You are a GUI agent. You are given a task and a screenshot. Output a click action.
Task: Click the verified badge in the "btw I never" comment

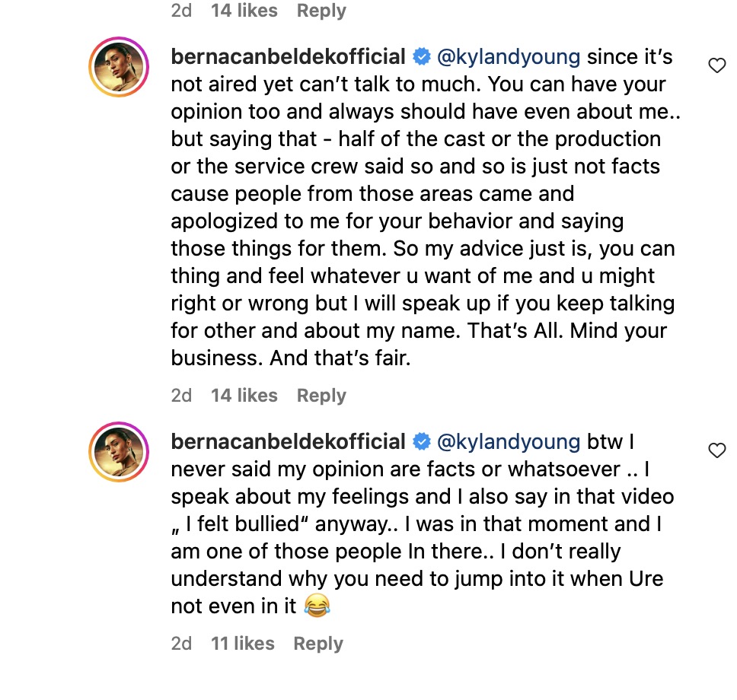[421, 442]
